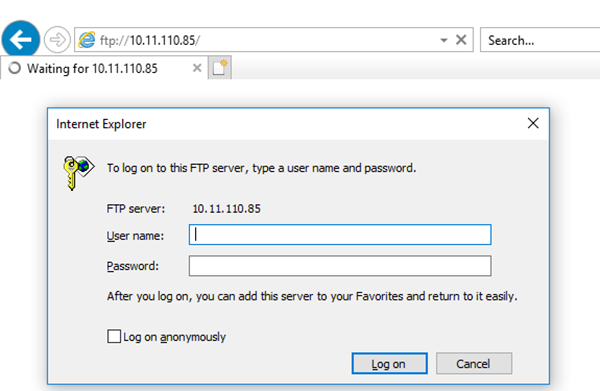Click the forward navigation arrow
The image size is (600, 391).
pyautogui.click(x=57, y=39)
